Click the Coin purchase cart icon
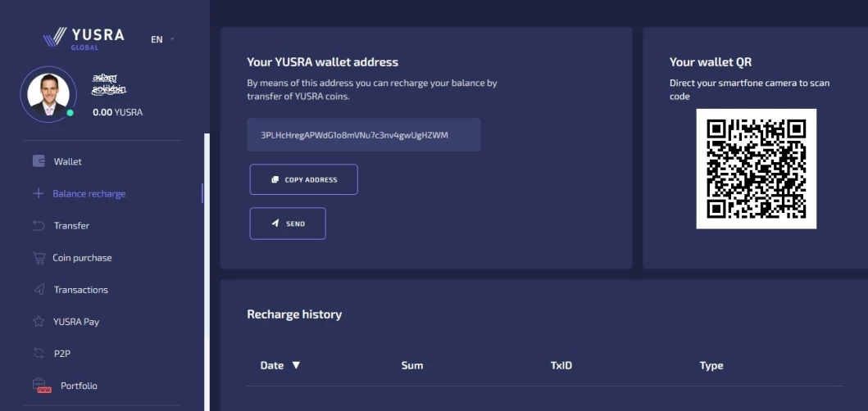The image size is (868, 411). click(39, 258)
